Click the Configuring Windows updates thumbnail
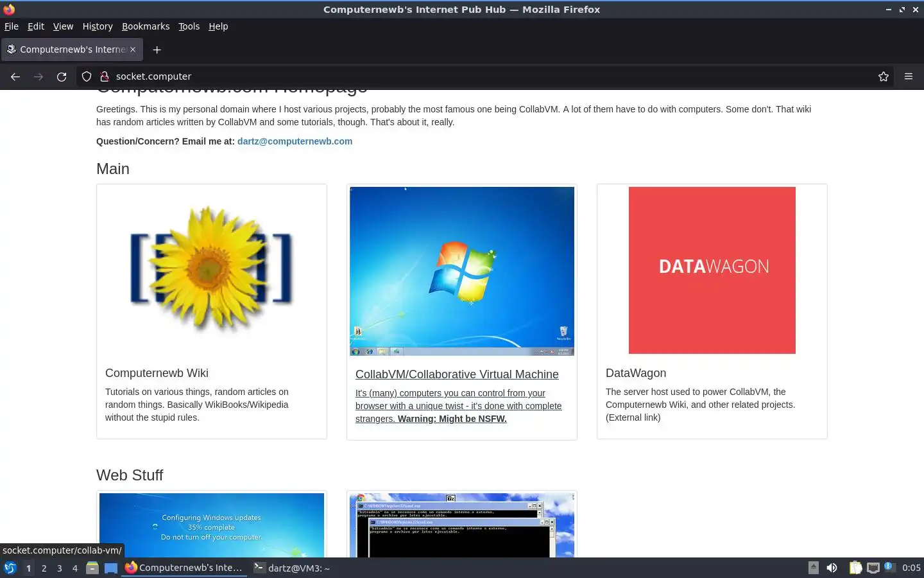Screen dimensions: 924x578 click(x=212, y=525)
